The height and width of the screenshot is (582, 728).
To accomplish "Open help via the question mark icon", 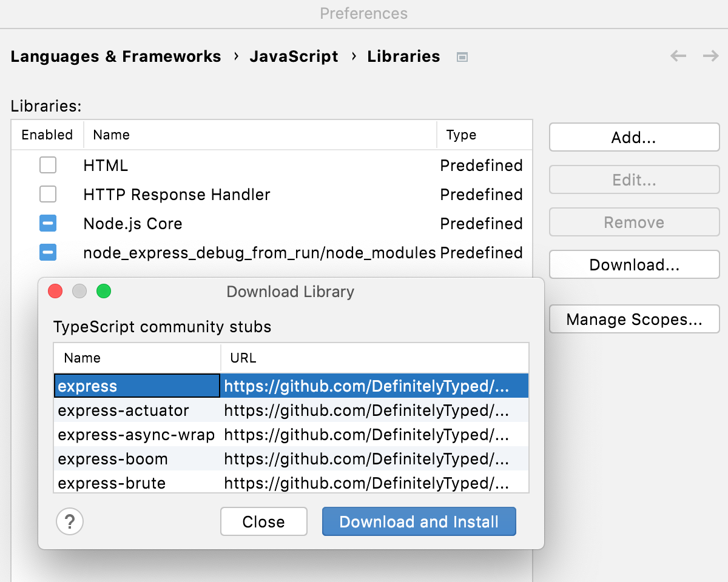I will [70, 521].
